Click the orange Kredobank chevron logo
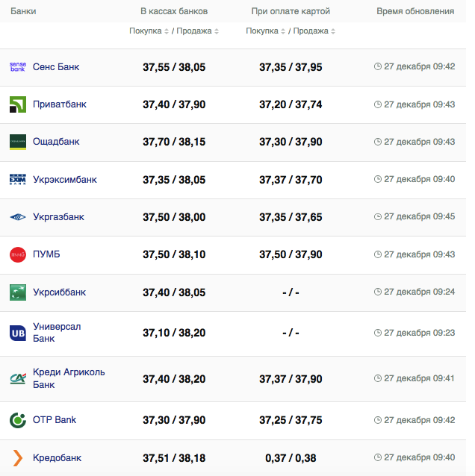The height and width of the screenshot is (476, 475). pos(18,457)
